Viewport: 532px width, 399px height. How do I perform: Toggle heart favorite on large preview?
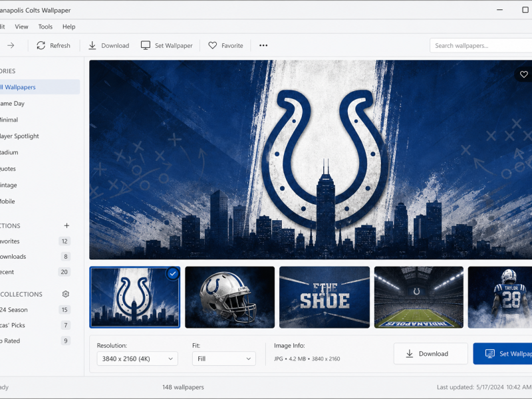point(524,74)
